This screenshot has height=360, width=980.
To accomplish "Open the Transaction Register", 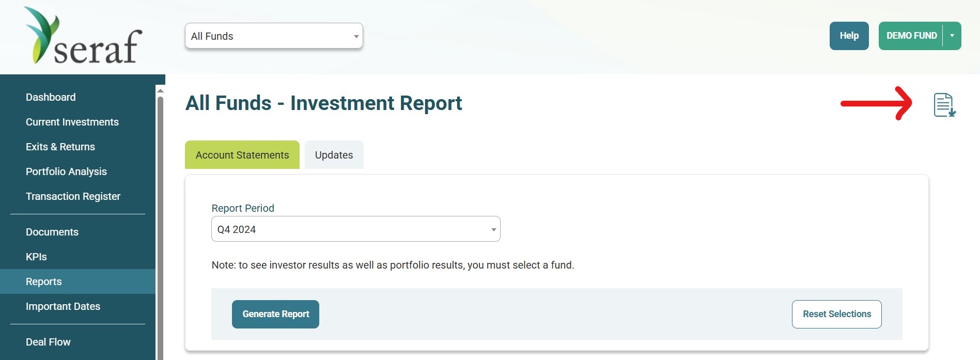I will click(x=73, y=196).
